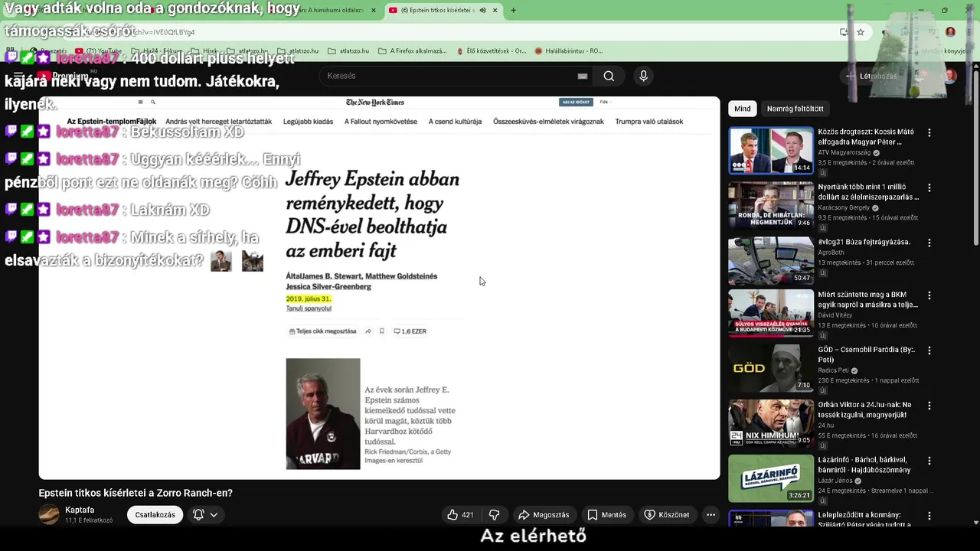Open the on-screen keyboard icon in search box

[583, 76]
